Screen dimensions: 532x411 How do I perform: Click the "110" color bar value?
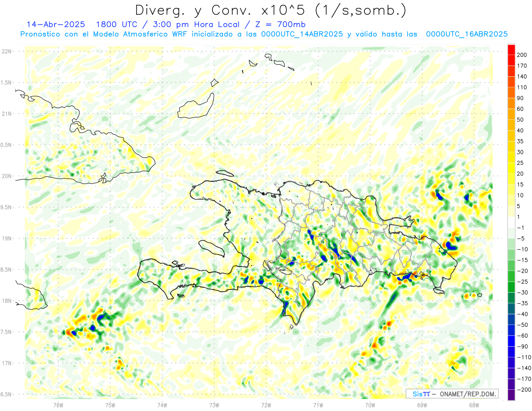522,87
